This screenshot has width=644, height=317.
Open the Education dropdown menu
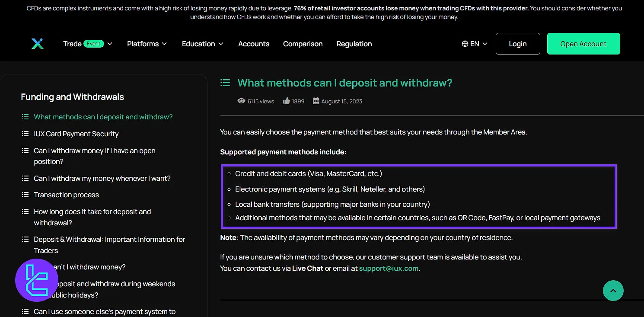pos(202,44)
